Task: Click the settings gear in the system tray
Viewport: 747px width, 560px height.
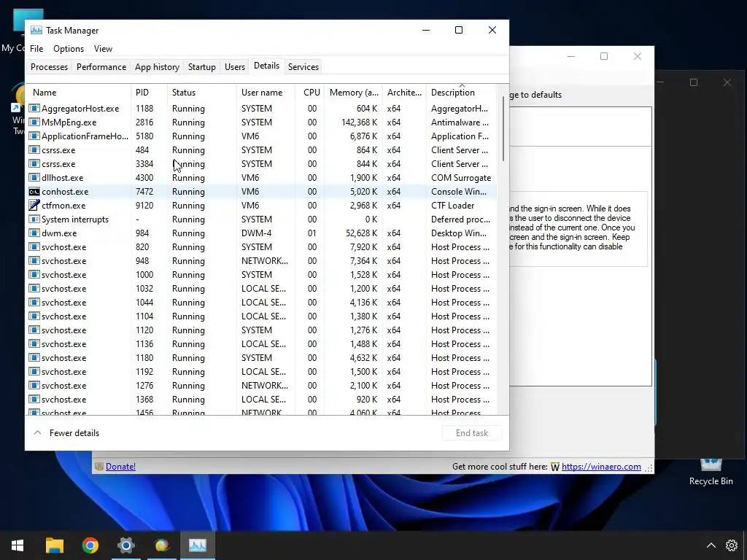Action: [x=732, y=545]
